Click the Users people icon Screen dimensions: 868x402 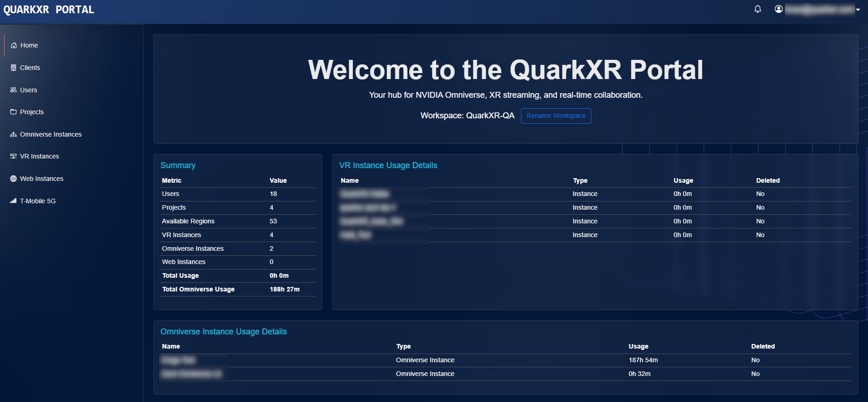pyautogui.click(x=13, y=90)
